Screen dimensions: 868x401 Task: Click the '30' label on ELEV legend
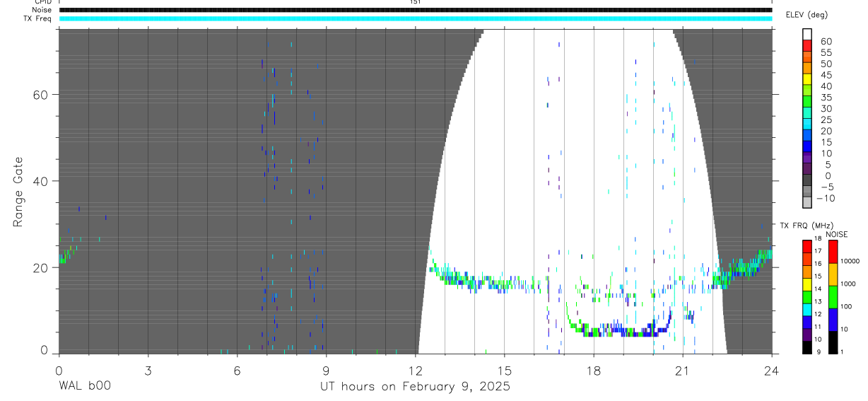[x=826, y=109]
